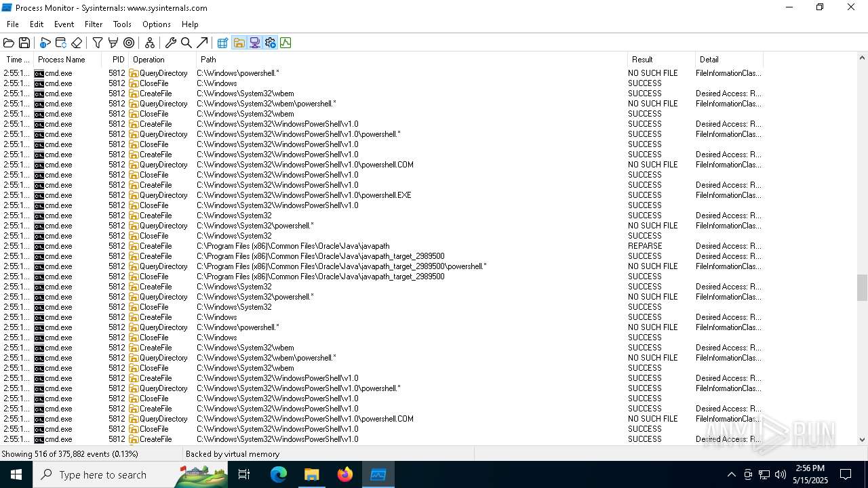Show hidden tray icons chevron

pyautogui.click(x=731, y=474)
